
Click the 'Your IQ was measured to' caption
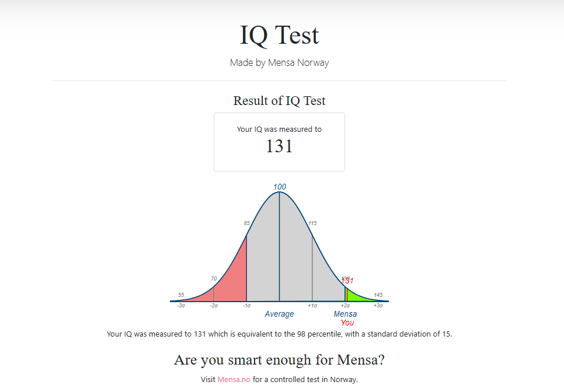(279, 129)
